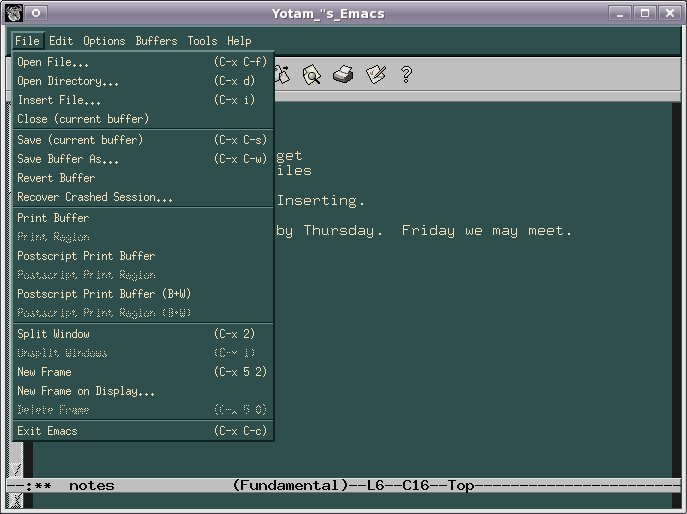Click greyed Postscript Print Region (B+W)

[143, 312]
